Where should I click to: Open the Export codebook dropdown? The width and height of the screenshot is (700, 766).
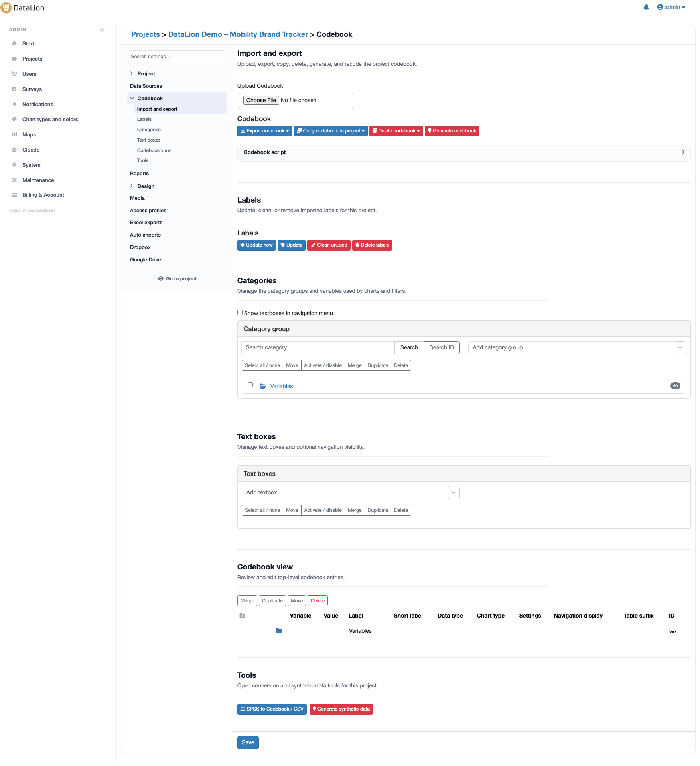(264, 131)
